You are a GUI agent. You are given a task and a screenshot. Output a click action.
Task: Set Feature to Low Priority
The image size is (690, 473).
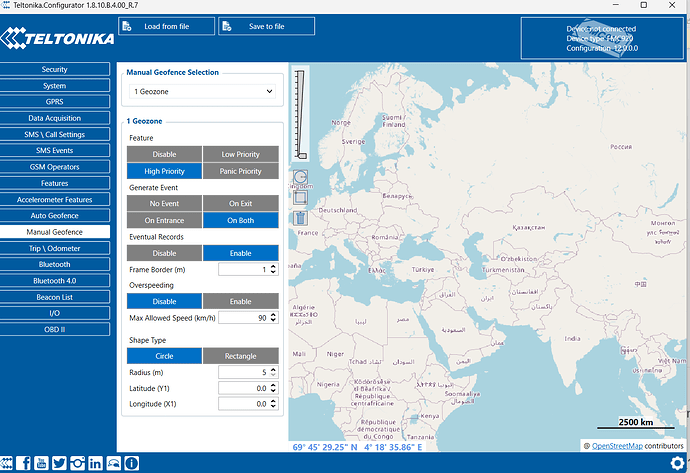(241, 154)
